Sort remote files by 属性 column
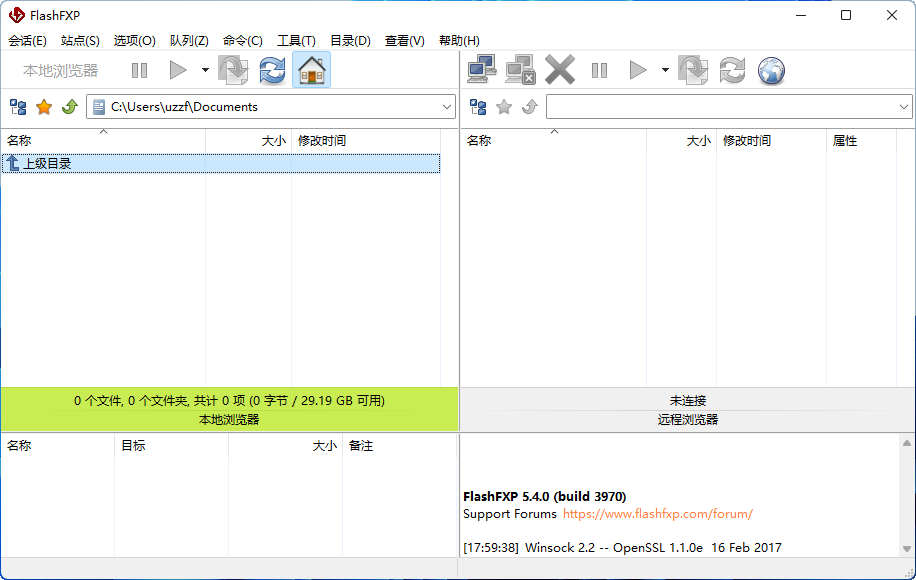 tap(861, 141)
